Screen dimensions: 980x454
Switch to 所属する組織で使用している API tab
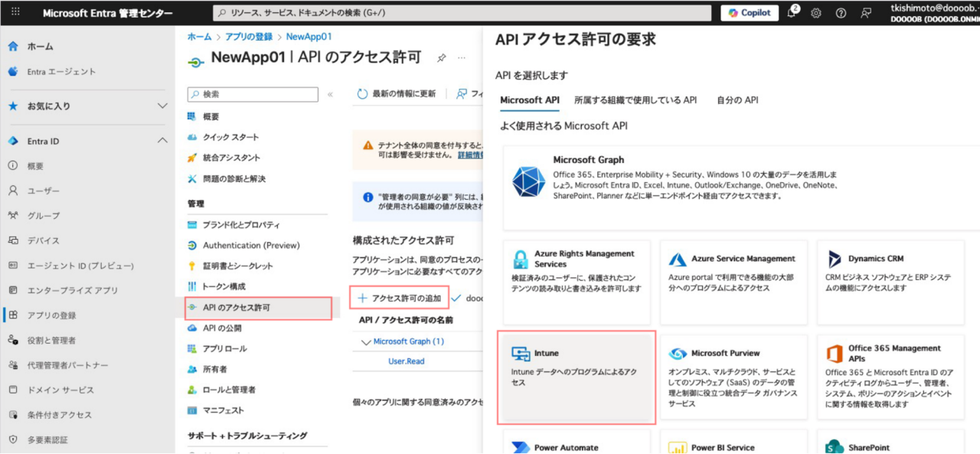[x=635, y=100]
